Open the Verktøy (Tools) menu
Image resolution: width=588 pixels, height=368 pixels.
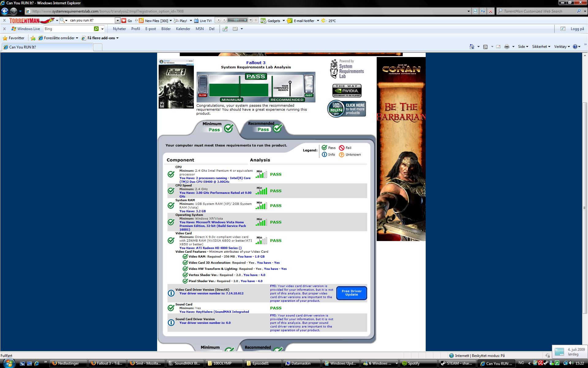coord(562,47)
